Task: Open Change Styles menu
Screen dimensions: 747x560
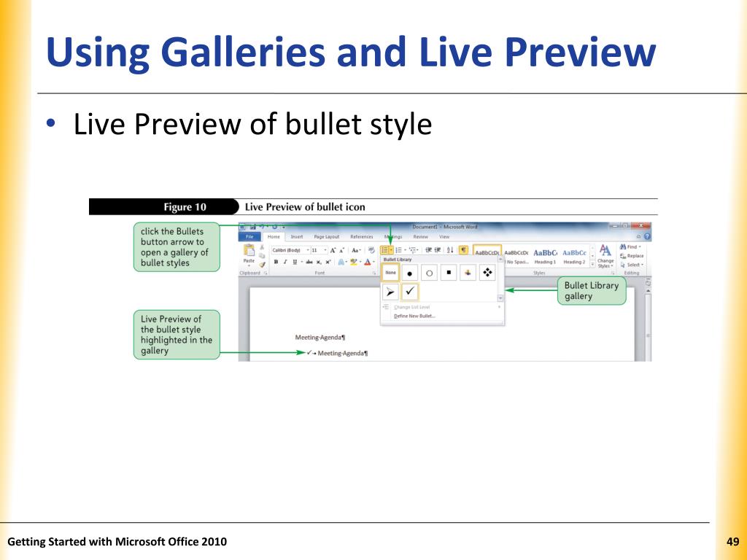Action: pos(605,256)
